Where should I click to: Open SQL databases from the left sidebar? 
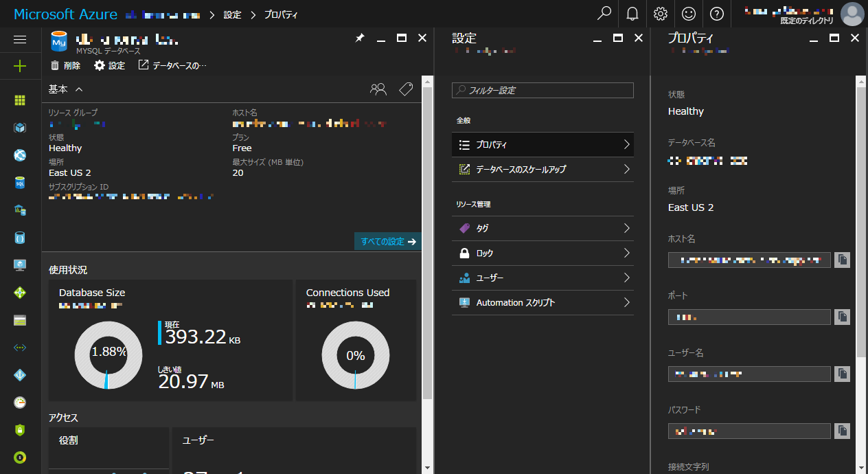(20, 183)
